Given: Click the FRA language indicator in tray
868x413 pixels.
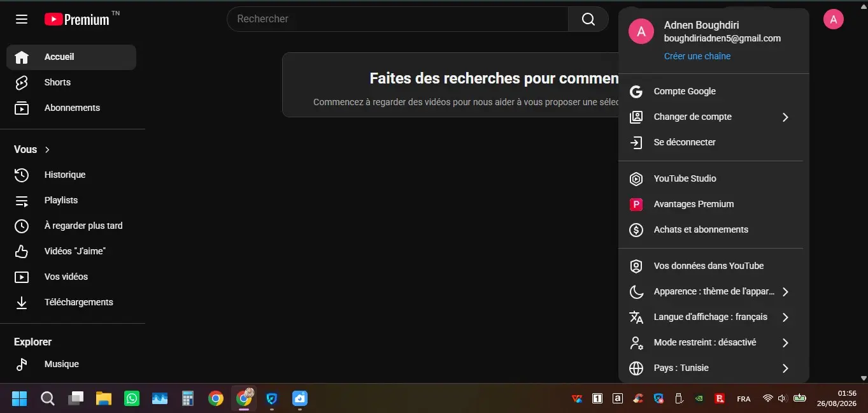Looking at the screenshot, I should pos(743,399).
